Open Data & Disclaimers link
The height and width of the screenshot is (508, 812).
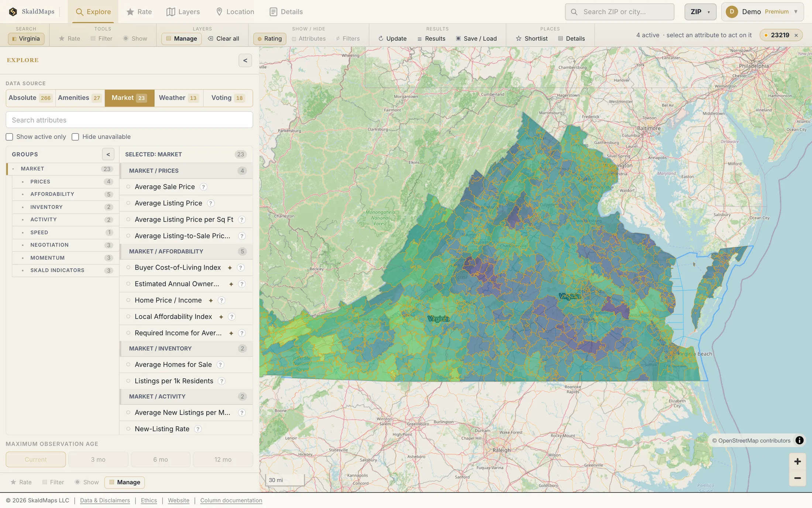tap(105, 500)
